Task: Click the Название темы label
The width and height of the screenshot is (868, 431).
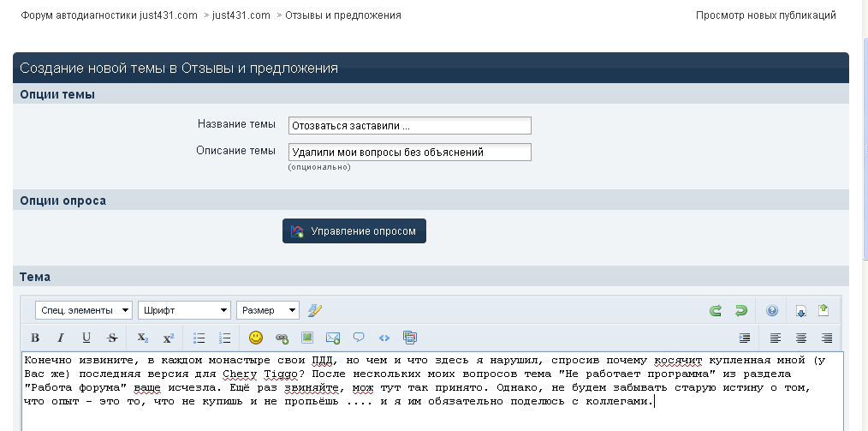Action: (x=236, y=124)
